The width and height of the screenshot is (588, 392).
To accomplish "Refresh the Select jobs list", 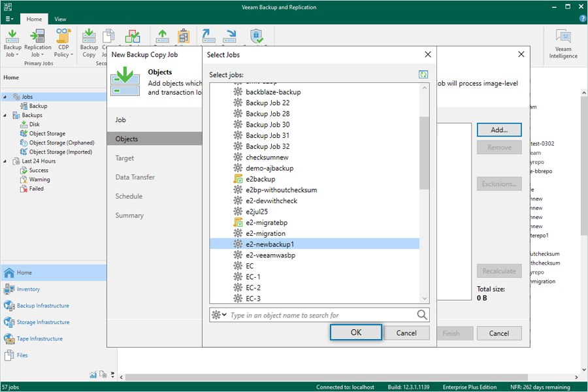I will [423, 74].
